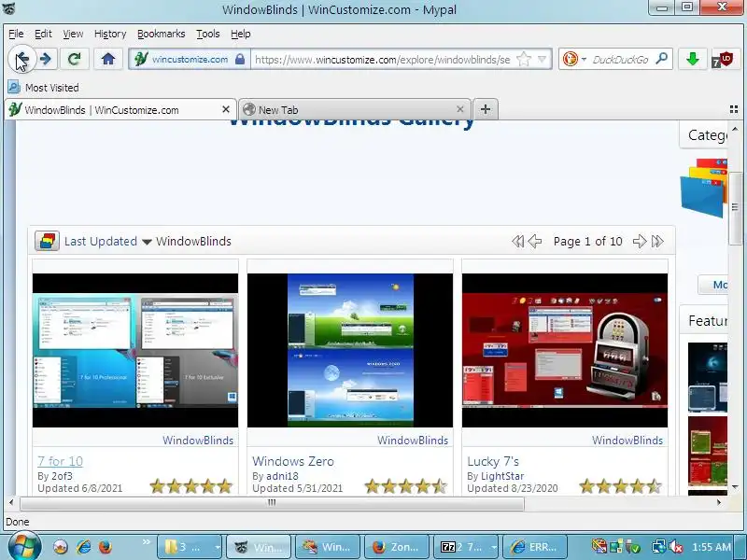Launch Firefox from the quick launch
This screenshot has width=747, height=560.
(106, 547)
